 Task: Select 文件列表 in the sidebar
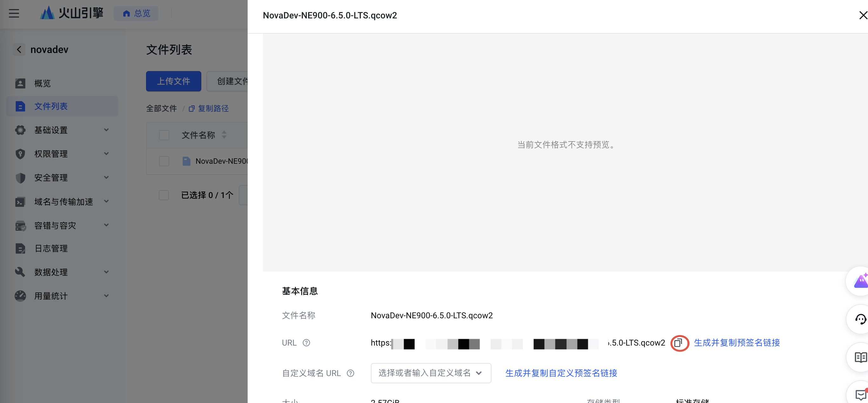point(62,106)
